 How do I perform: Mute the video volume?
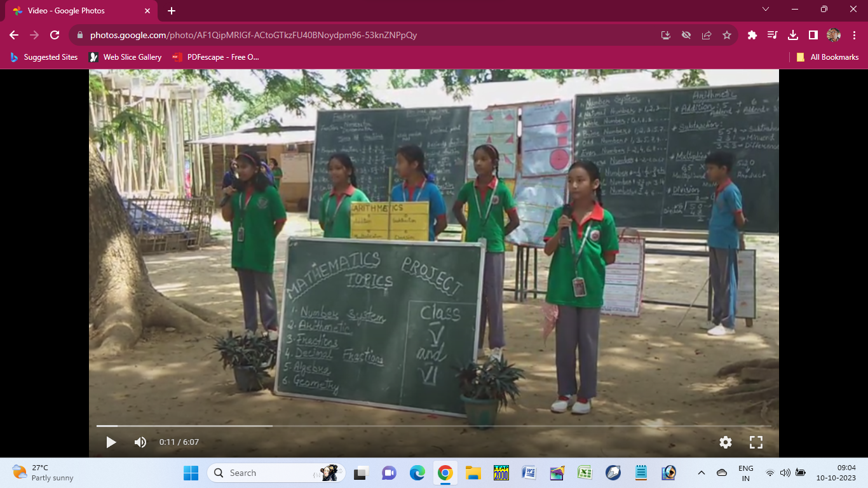coord(140,442)
